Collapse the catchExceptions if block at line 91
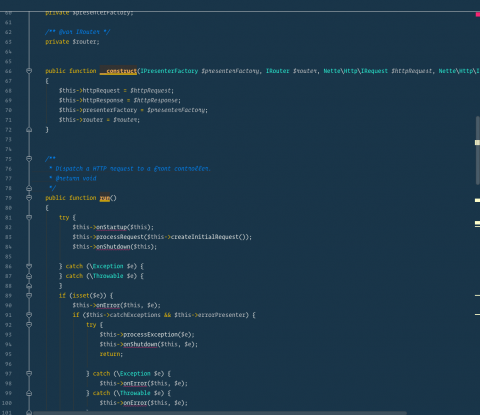Image resolution: width=480 pixels, height=415 pixels. tap(29, 315)
